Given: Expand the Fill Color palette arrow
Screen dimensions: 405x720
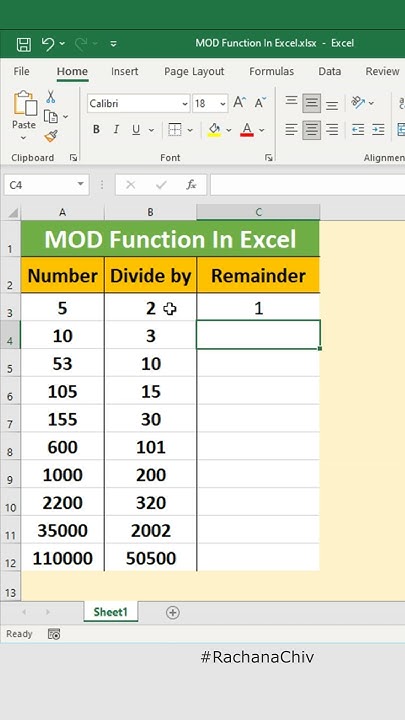Looking at the screenshot, I should [229, 130].
